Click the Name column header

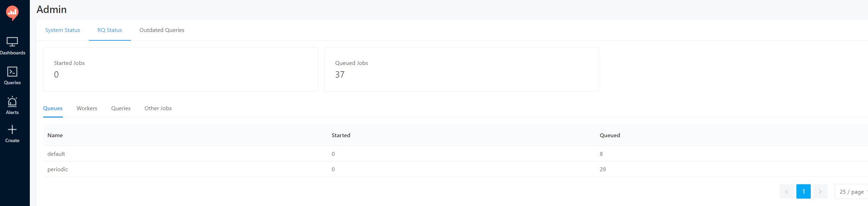(55, 135)
